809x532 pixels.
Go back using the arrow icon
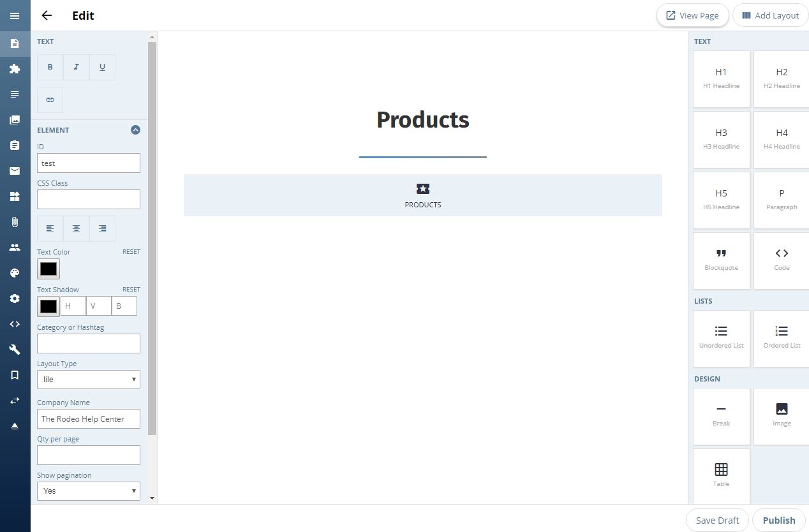pyautogui.click(x=47, y=15)
